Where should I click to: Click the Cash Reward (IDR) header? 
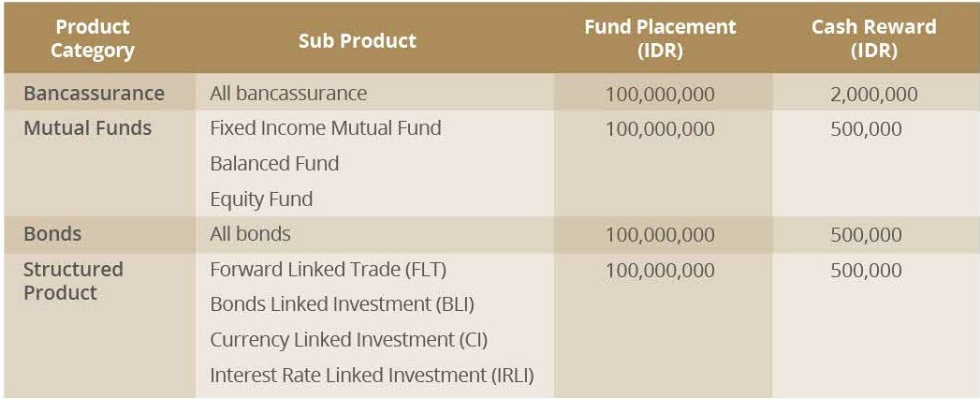(x=873, y=38)
